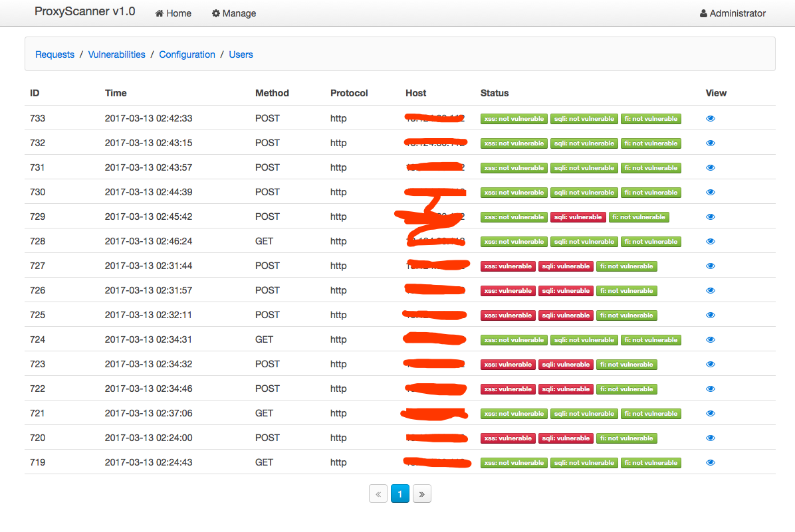Click the eye icon for request 729
The width and height of the screenshot is (795, 532).
711,217
